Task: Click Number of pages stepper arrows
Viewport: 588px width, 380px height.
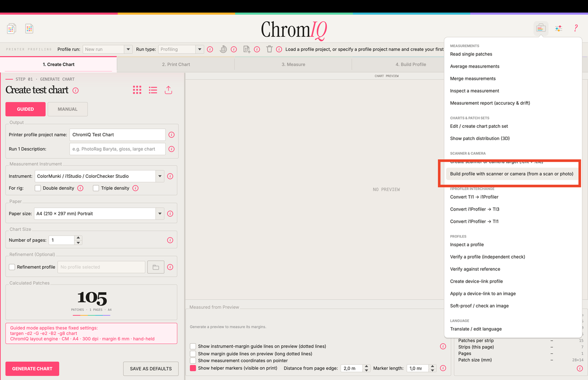Action: 78,240
